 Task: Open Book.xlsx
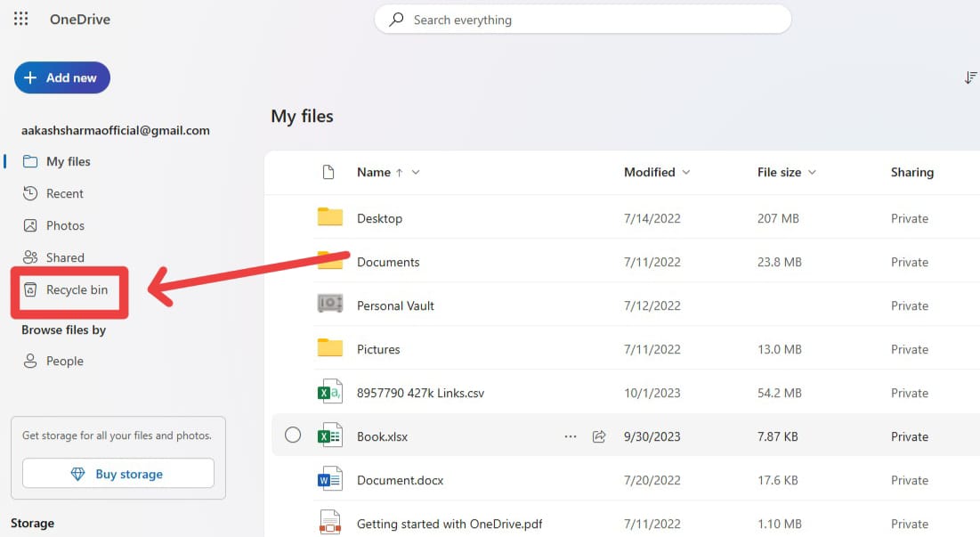pyautogui.click(x=382, y=437)
